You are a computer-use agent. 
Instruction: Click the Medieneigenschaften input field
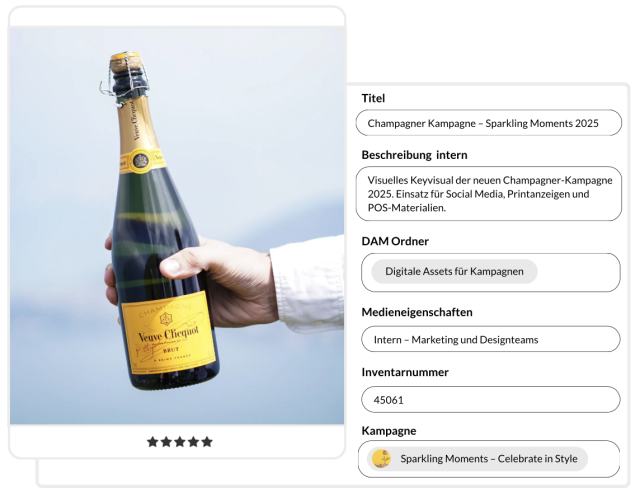point(491,339)
